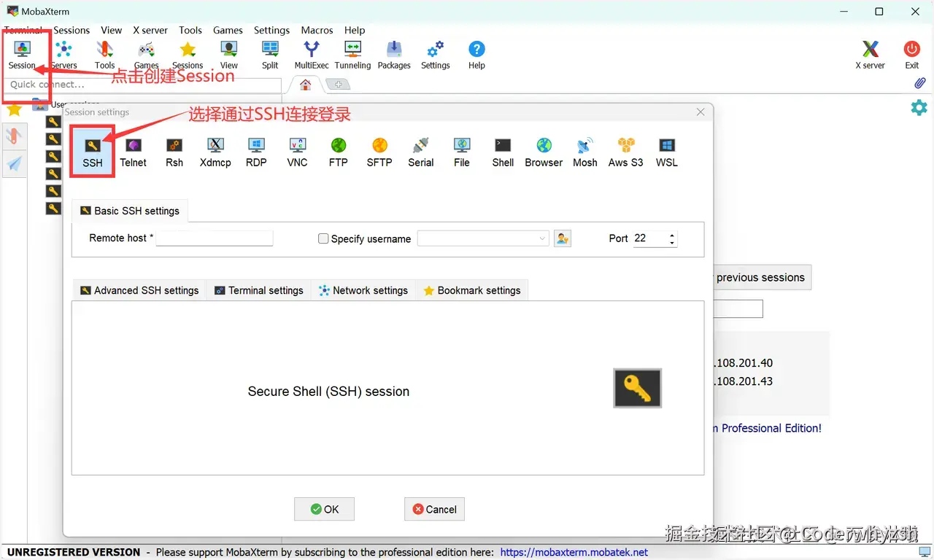The width and height of the screenshot is (934, 560).
Task: Open a new tab with plus button
Action: [338, 85]
